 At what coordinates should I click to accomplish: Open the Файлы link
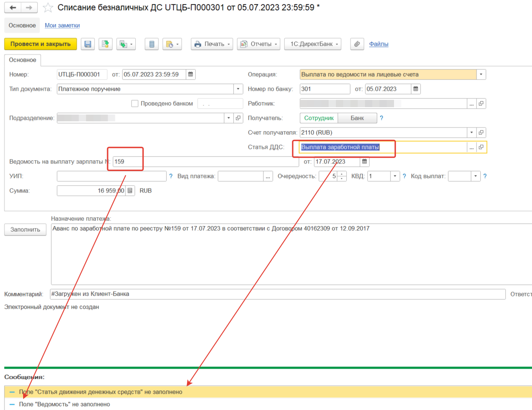(379, 44)
